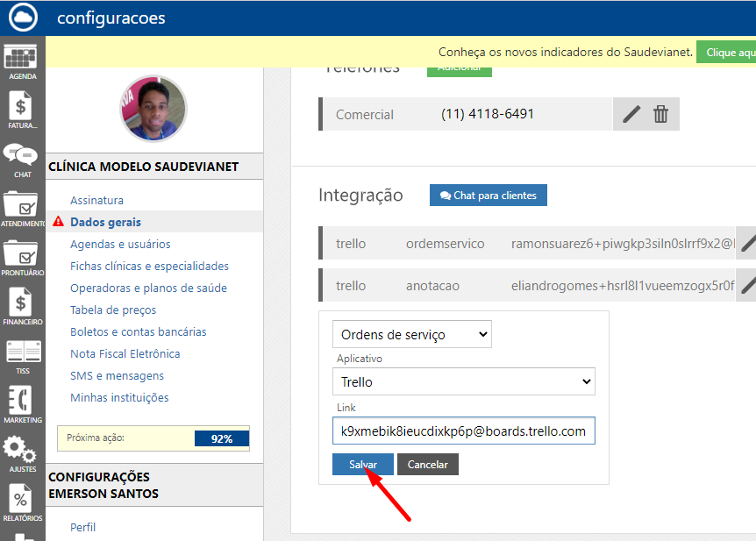Click the Link input field
The width and height of the screenshot is (756, 541).
click(464, 431)
